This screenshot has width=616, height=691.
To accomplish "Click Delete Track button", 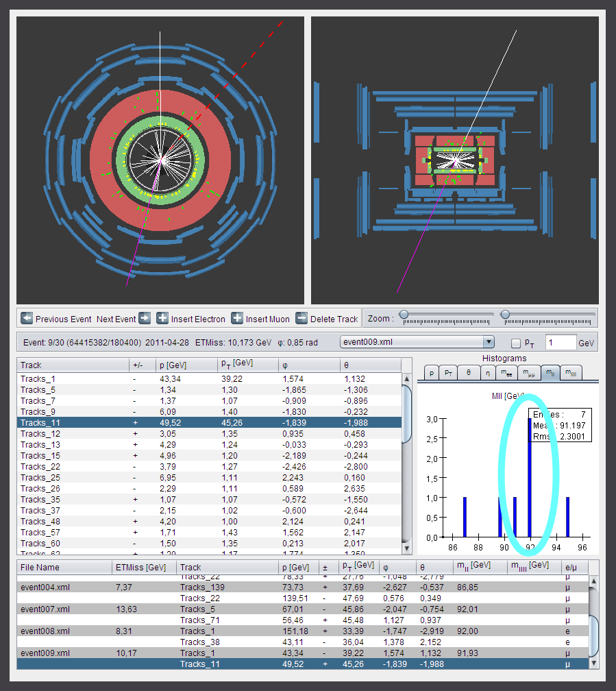I will pos(327,319).
